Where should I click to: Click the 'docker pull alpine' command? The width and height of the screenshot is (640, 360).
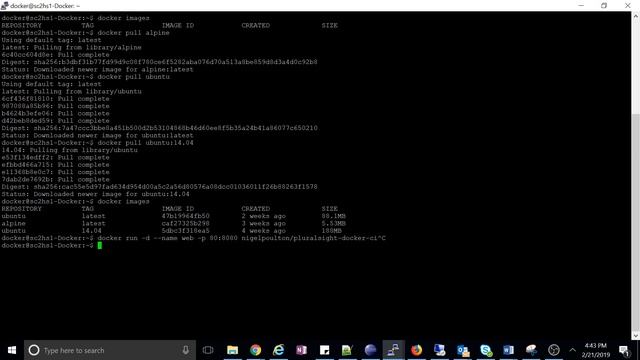[x=133, y=33]
